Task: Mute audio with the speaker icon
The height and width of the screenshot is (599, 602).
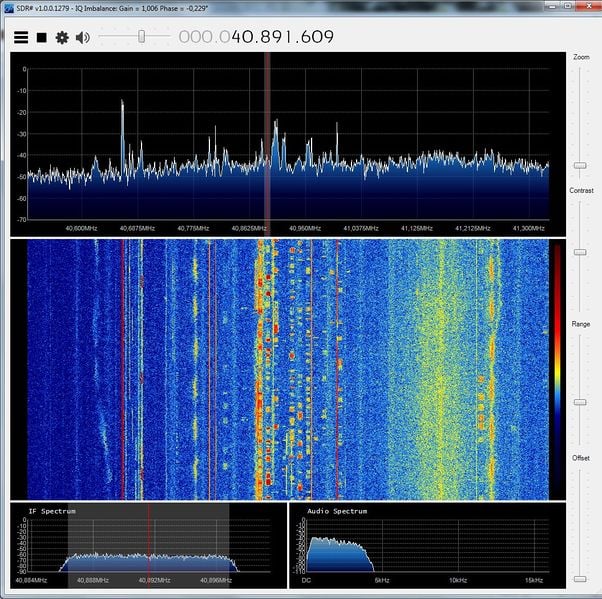Action: [x=83, y=38]
